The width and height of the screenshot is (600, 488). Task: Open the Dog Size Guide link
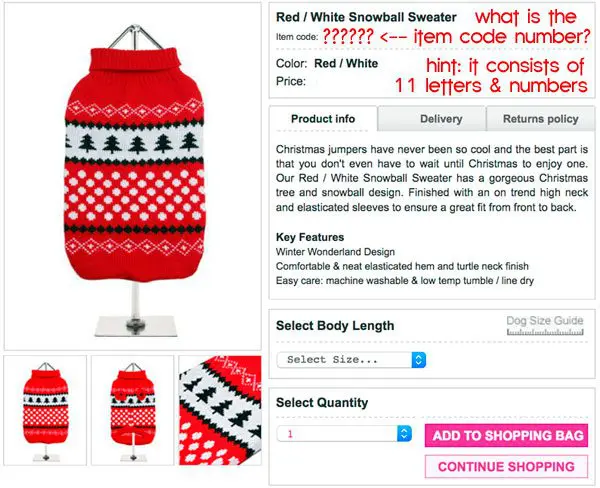tap(545, 320)
